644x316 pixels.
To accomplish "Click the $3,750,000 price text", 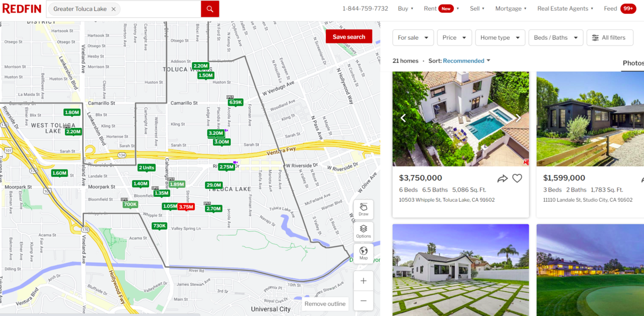I will 421,178.
